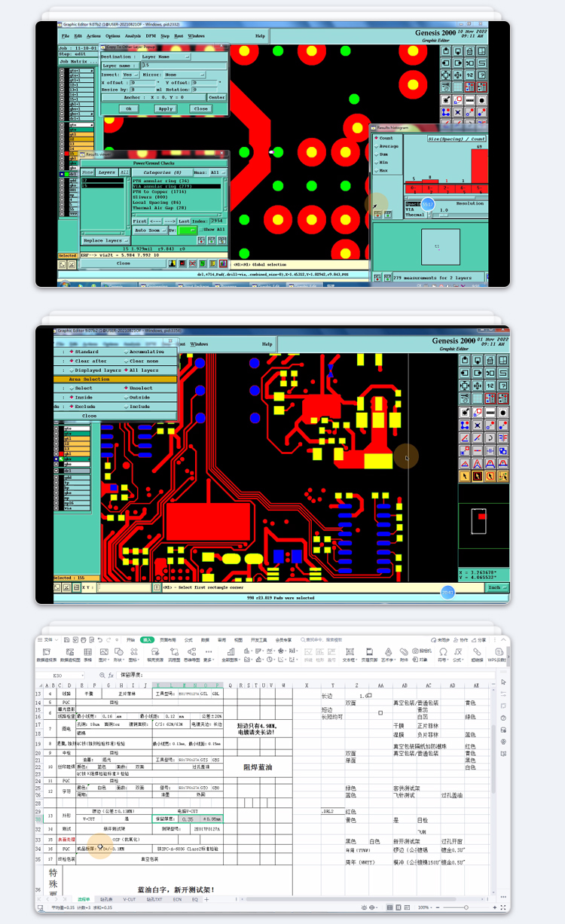Viewport: 565px width, 924px height.
Task: Click 思维导图 icon in WPS ribbon
Action: tap(191, 655)
